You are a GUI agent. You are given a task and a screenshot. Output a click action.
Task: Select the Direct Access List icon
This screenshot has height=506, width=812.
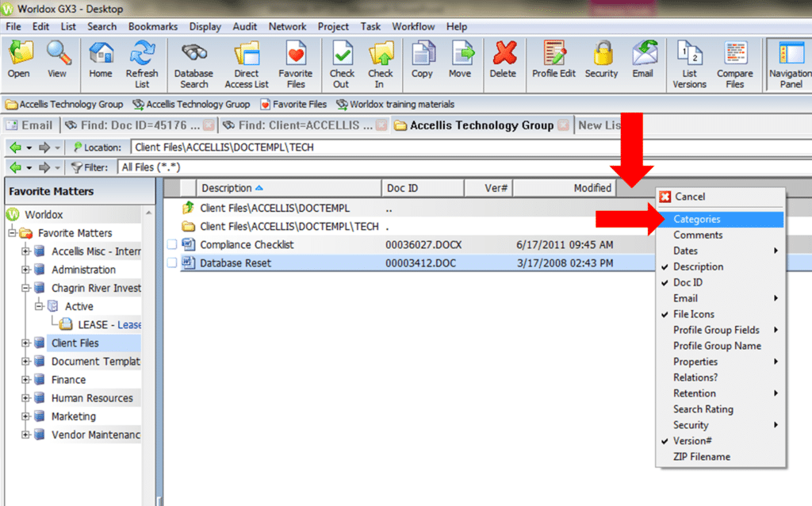pos(247,63)
